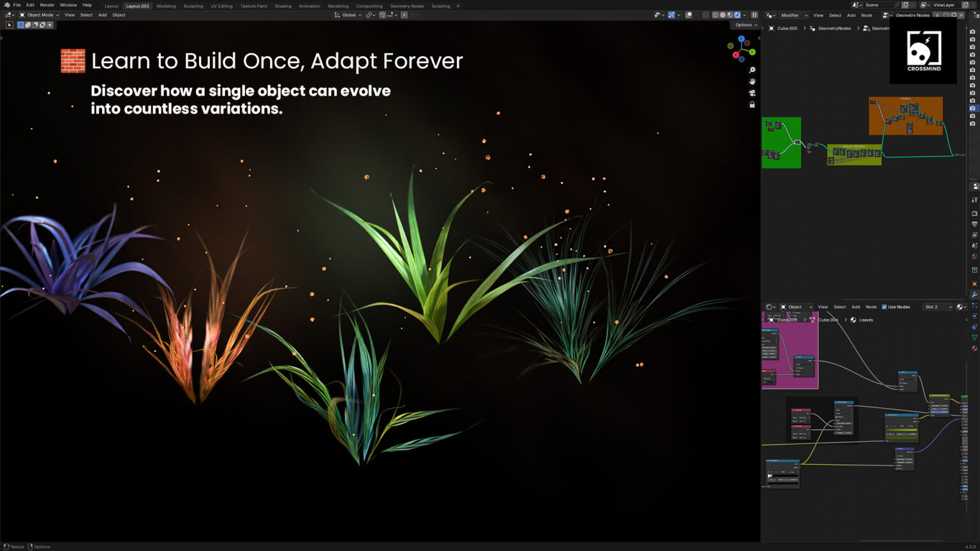Click the pause viewport render icon

click(754, 15)
